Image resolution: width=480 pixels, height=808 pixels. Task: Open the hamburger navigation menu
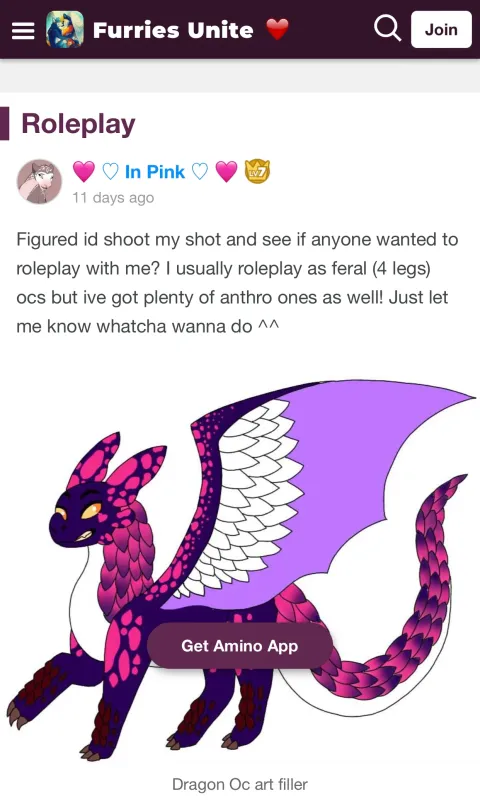[23, 30]
